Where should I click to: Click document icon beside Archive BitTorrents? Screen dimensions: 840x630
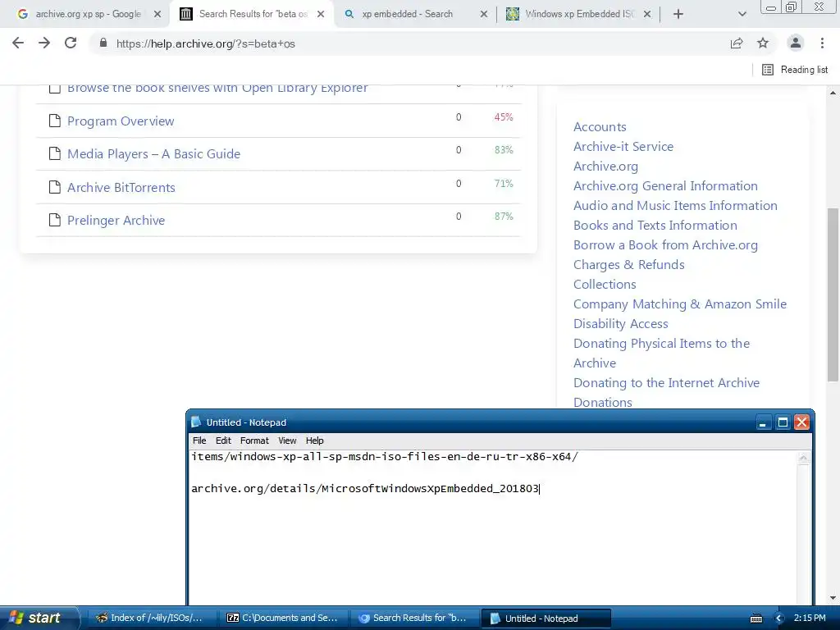55,186
